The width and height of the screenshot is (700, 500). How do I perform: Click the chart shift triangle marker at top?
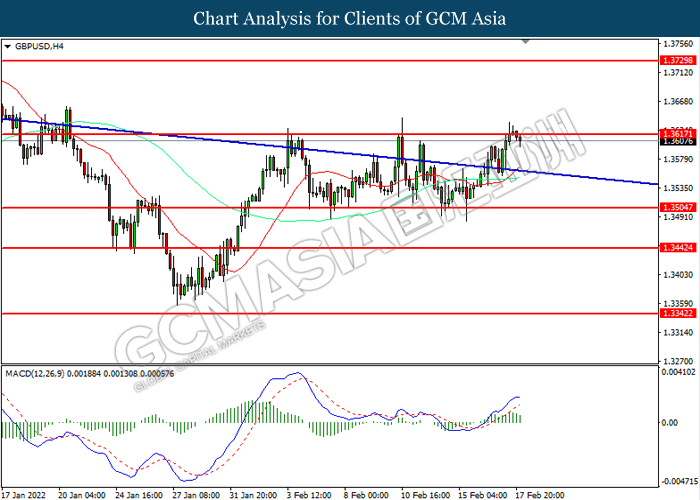point(525,42)
